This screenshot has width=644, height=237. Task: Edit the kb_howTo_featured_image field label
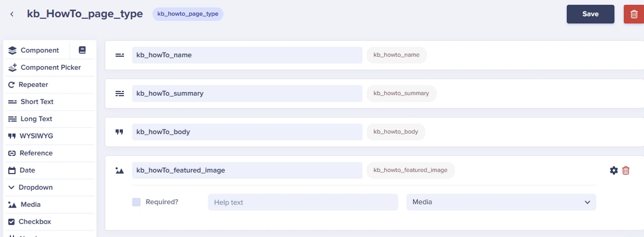[x=247, y=170]
